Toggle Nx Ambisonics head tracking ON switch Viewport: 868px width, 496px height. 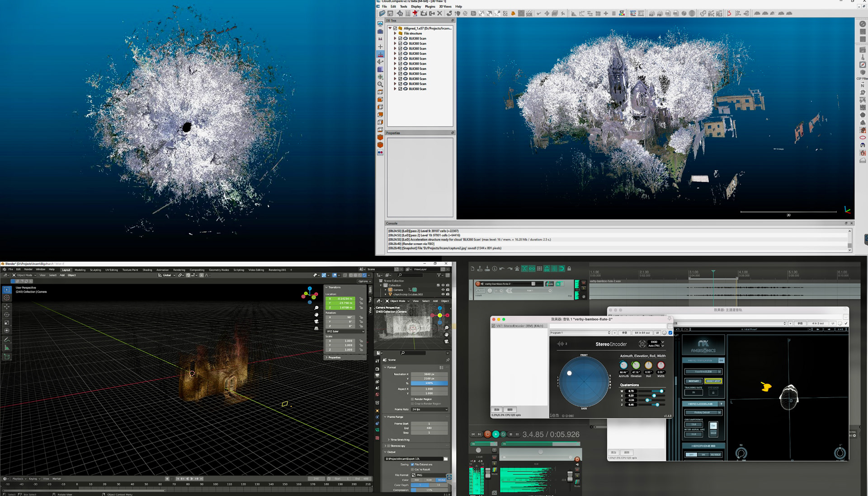722,360
